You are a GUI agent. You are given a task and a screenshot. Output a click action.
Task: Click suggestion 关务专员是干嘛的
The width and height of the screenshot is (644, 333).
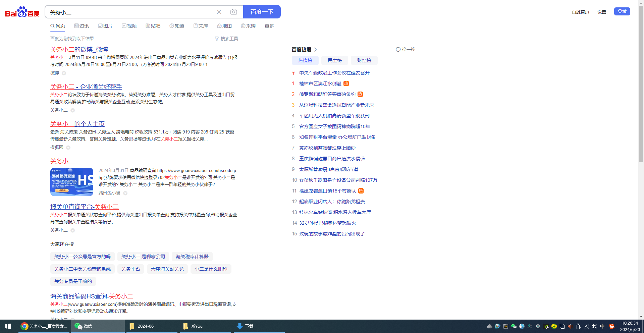pos(73,281)
